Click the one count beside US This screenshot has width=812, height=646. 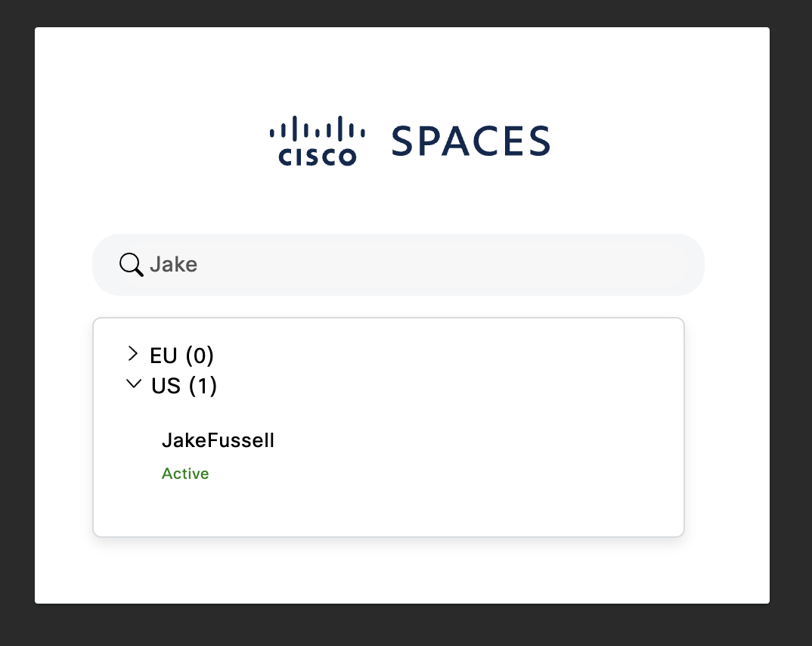203,386
